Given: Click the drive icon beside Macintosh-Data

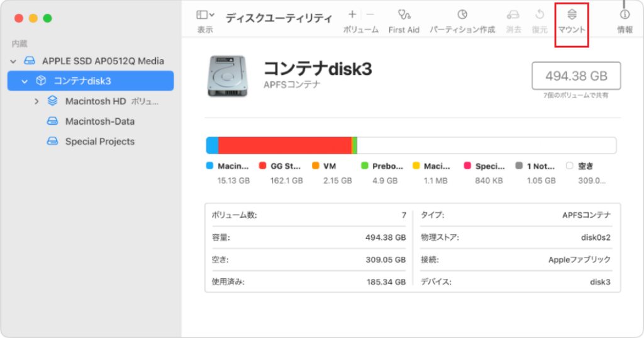Looking at the screenshot, I should 52,121.
